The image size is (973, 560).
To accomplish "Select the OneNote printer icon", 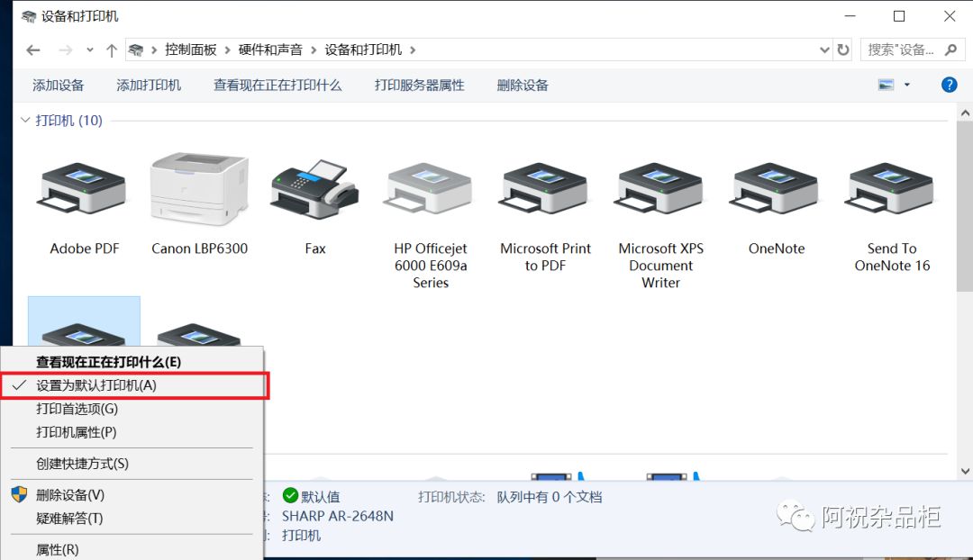I will click(776, 188).
